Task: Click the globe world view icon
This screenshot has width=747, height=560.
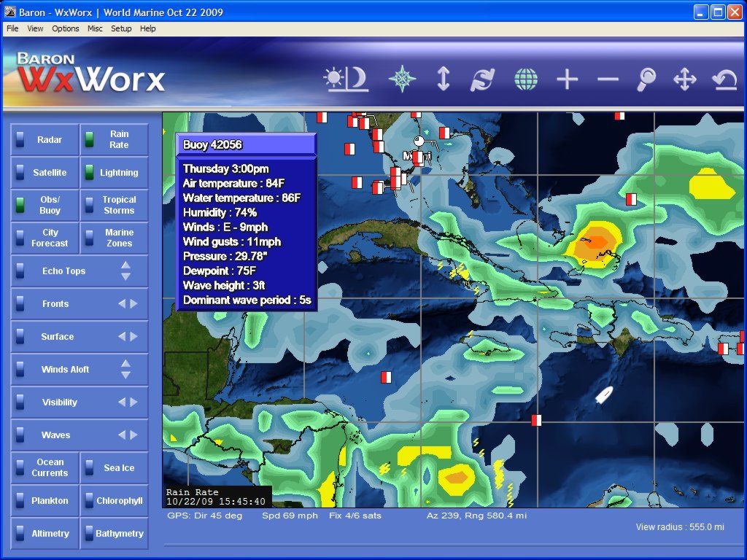Action: click(x=526, y=79)
